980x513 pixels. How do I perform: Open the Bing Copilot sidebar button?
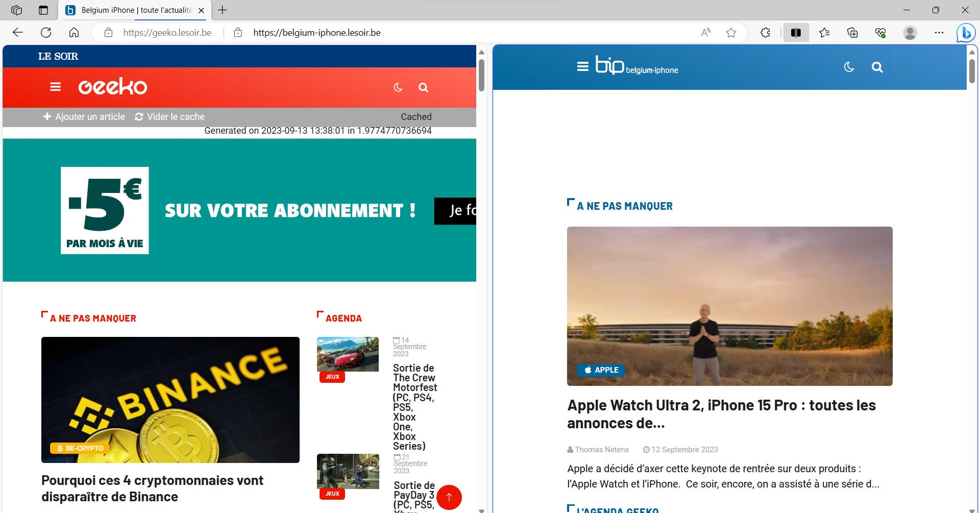[x=966, y=33]
